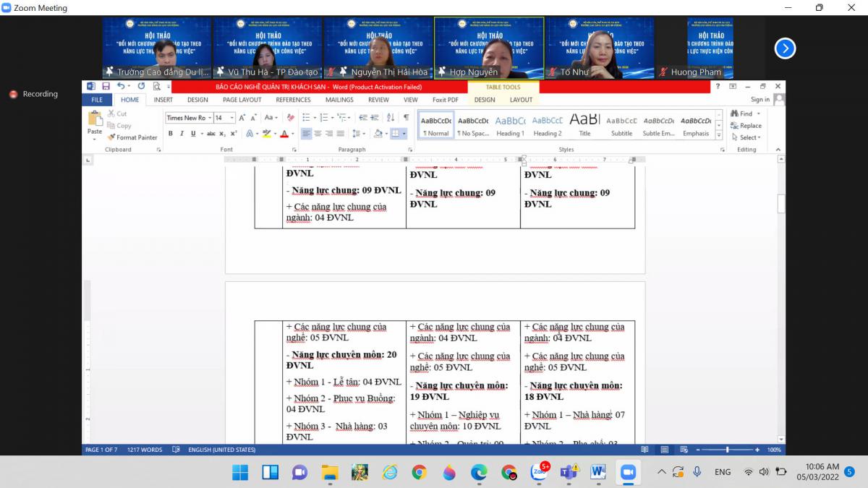
Task: Clear all formatting from selection
Action: tap(291, 118)
